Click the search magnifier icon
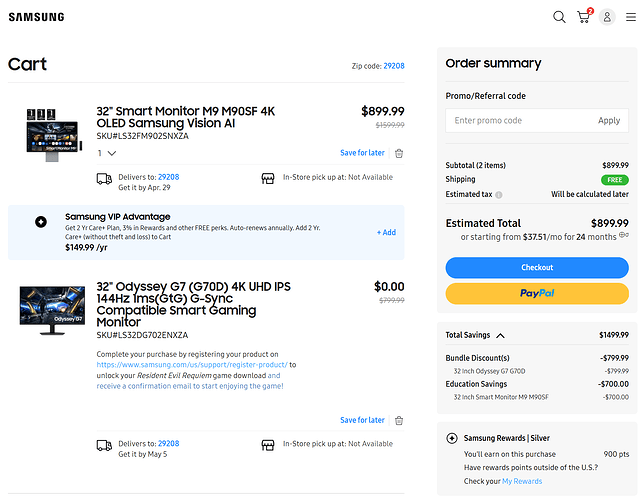Viewport: 643px width, 500px height. (559, 17)
